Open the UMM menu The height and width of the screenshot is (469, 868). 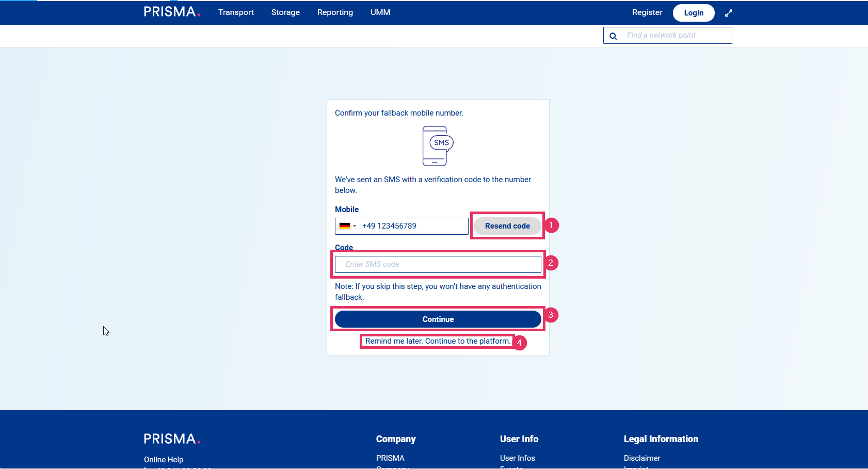pos(380,12)
